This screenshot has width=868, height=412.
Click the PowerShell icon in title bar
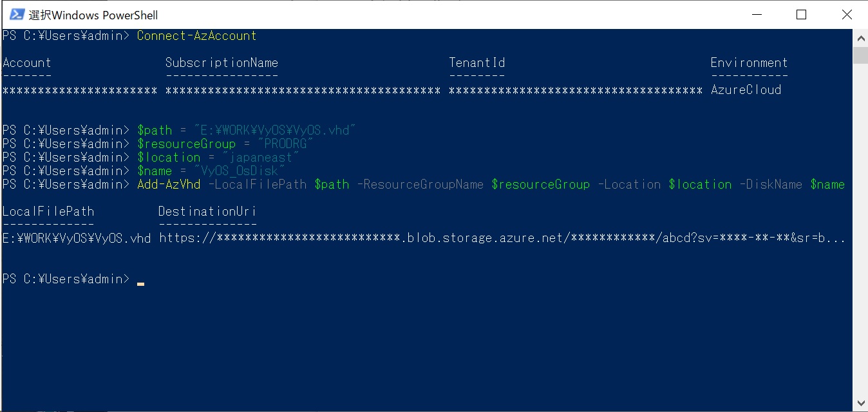coord(17,14)
